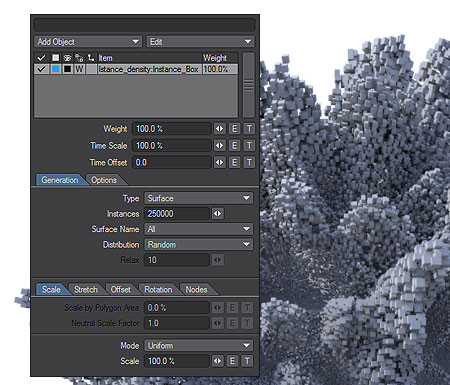Click the Scale by Polygon Area 0.0 % field
Image resolution: width=450 pixels, height=385 pixels.
pos(177,307)
